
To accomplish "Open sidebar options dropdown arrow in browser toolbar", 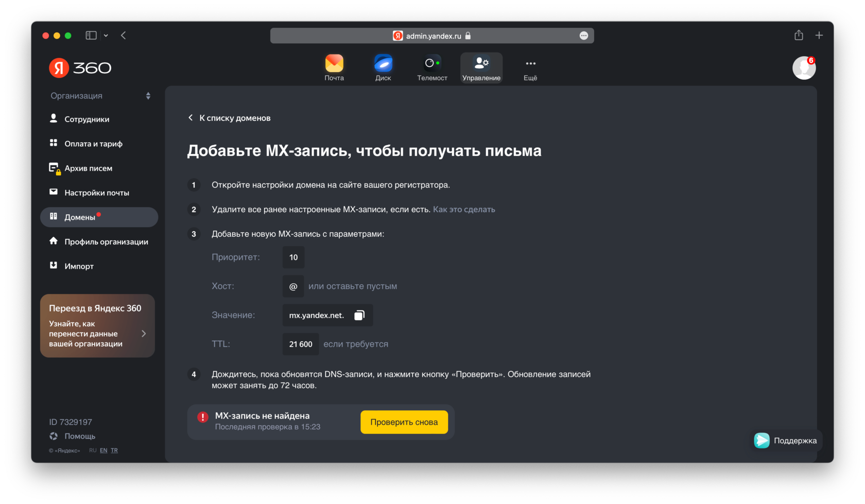I will click(106, 36).
